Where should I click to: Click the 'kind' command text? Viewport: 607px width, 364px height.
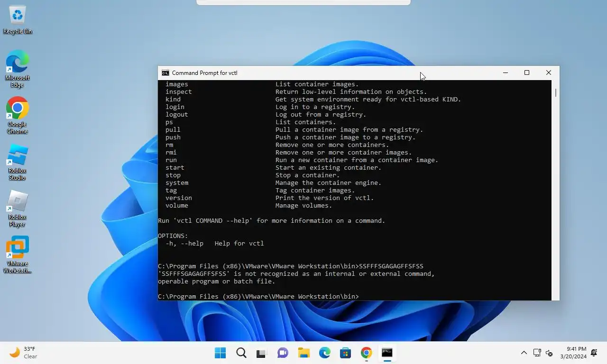click(x=173, y=100)
